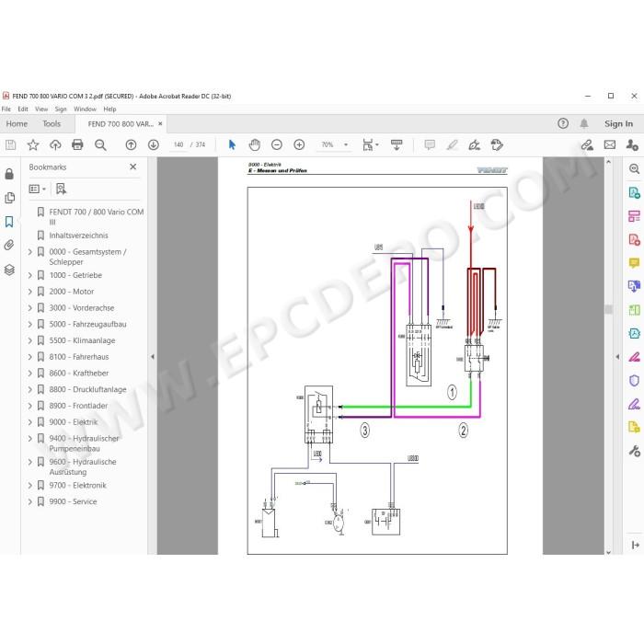Expand the 9000 - Elektrik bookmark

30,422
